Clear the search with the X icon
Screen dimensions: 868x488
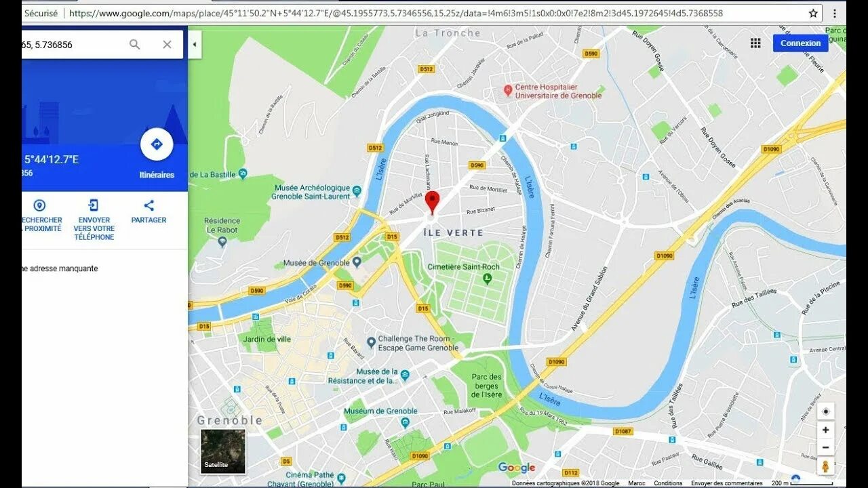(x=167, y=45)
